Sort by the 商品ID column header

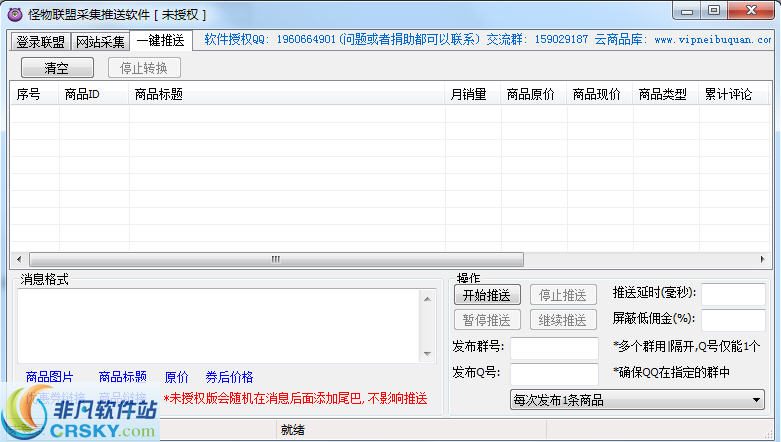click(x=94, y=94)
